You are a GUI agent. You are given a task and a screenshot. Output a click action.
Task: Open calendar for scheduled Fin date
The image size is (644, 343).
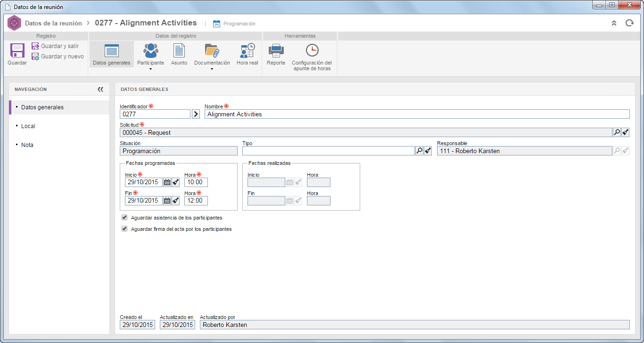coord(167,200)
